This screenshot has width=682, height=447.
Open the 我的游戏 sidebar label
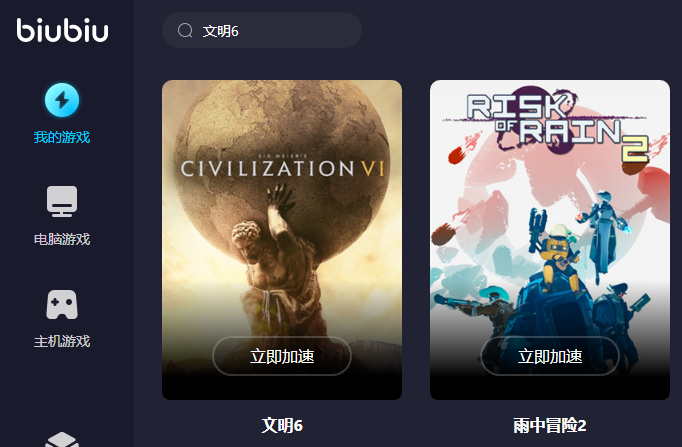point(62,137)
